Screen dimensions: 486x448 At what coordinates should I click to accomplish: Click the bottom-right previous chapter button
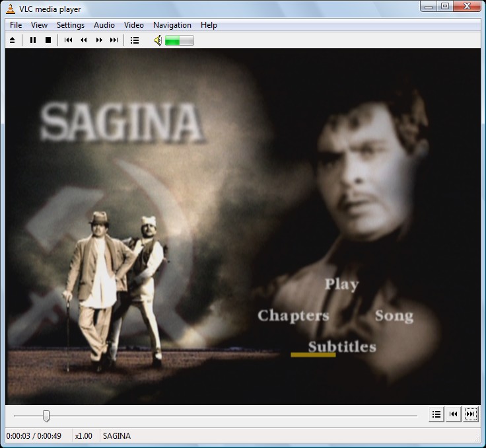tap(453, 414)
